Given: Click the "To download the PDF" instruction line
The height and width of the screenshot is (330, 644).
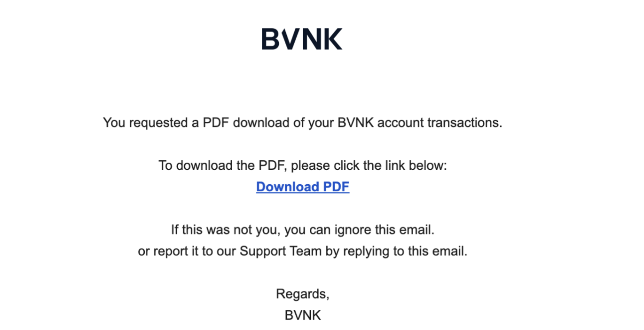Looking at the screenshot, I should (x=303, y=166).
